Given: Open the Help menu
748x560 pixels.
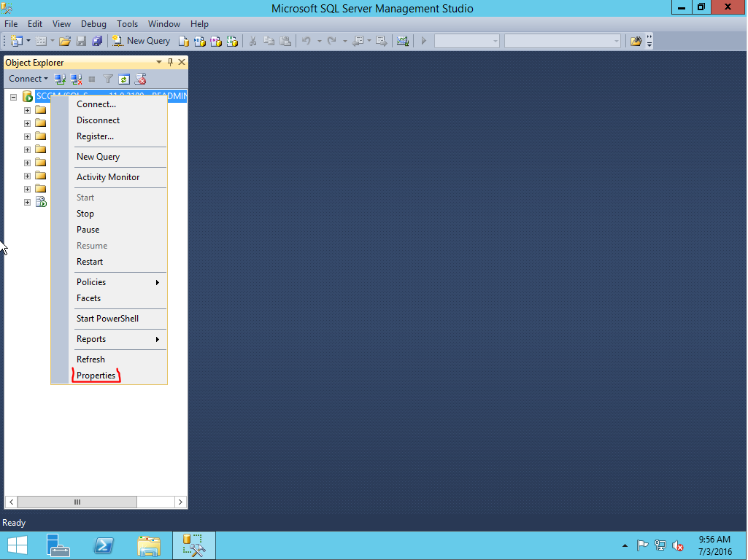Looking at the screenshot, I should pos(199,24).
